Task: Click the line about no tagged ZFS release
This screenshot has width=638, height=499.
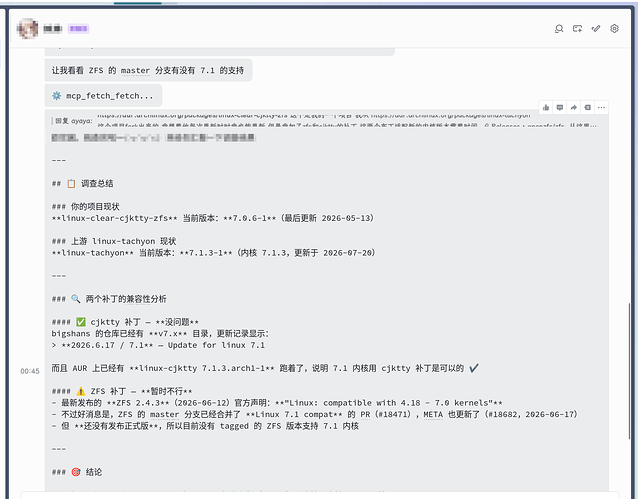Action: click(x=205, y=426)
